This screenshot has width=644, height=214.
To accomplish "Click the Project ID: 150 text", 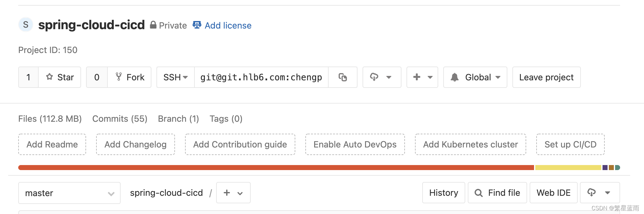I will [x=48, y=50].
